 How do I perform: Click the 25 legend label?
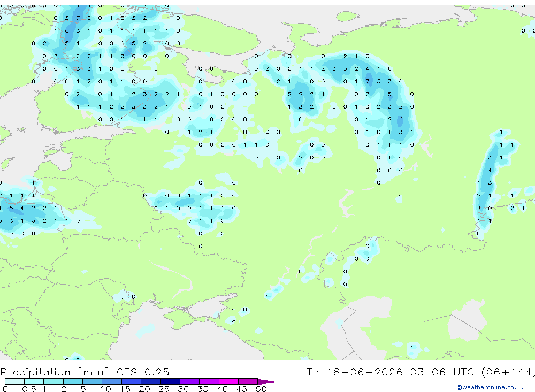pyautogui.click(x=164, y=389)
